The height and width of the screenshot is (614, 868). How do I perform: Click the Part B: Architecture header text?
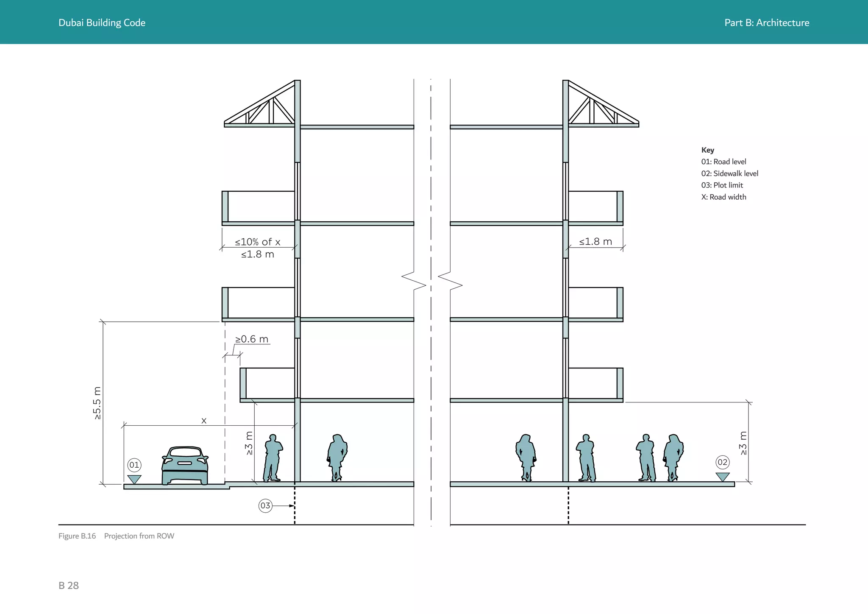pyautogui.click(x=767, y=23)
